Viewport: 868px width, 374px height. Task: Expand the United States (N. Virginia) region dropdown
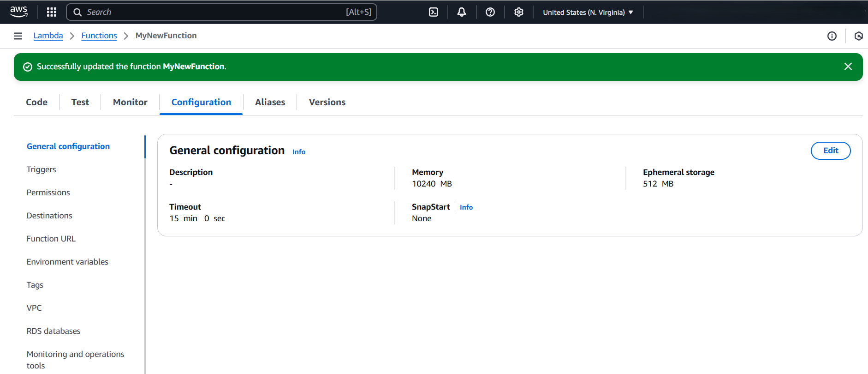[588, 12]
